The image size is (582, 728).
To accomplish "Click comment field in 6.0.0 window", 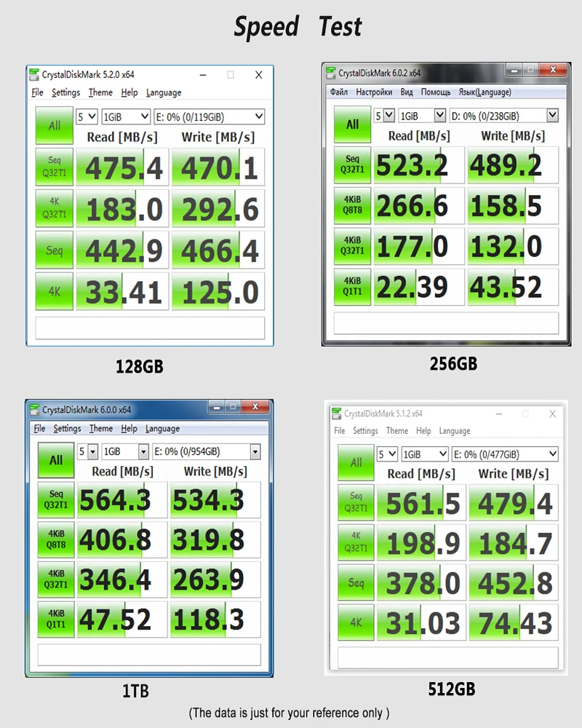I will pos(149,654).
